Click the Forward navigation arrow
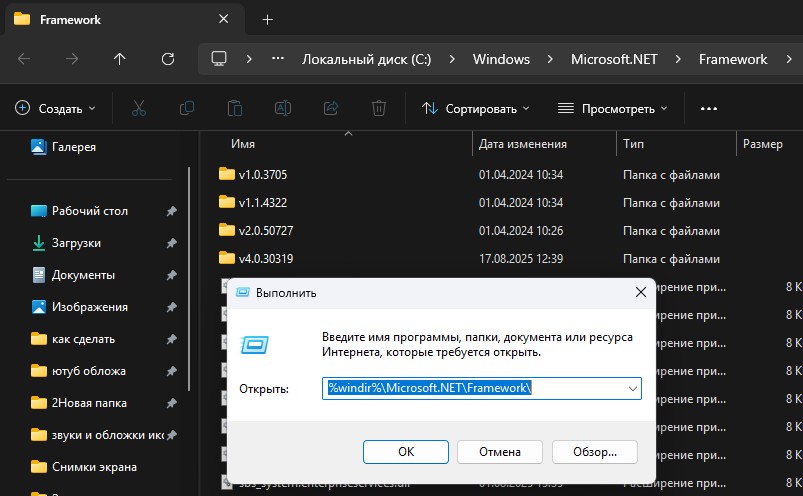 (x=72, y=59)
